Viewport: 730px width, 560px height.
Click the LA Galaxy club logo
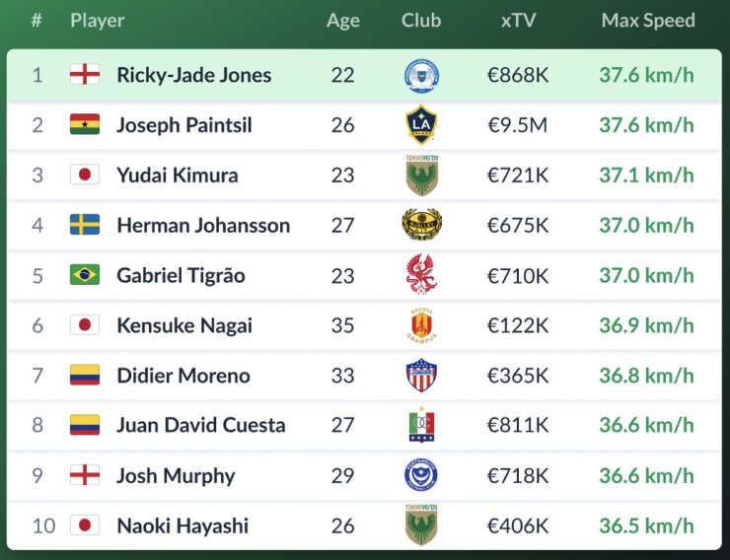tap(421, 125)
